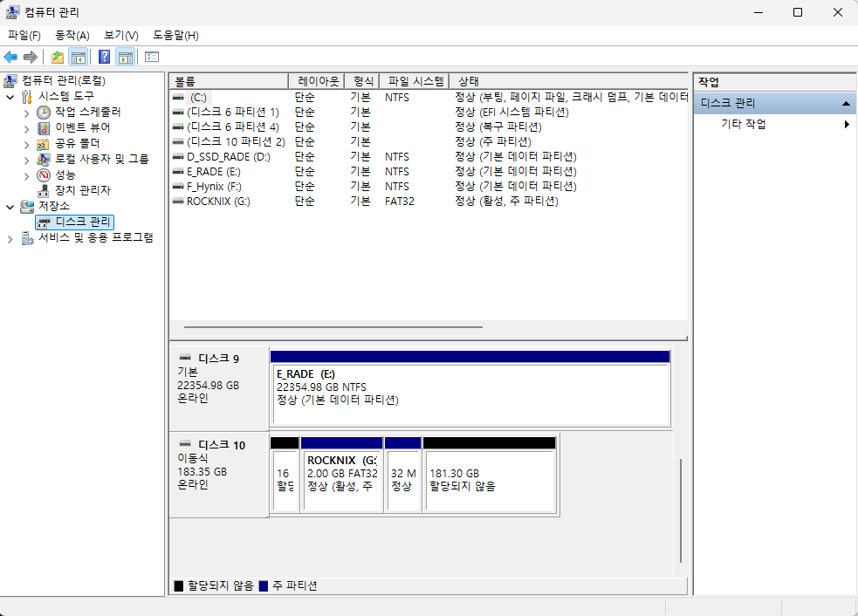Click the Disk 10 drive icon
Image resolution: width=858 pixels, height=616 pixels.
pyautogui.click(x=185, y=443)
